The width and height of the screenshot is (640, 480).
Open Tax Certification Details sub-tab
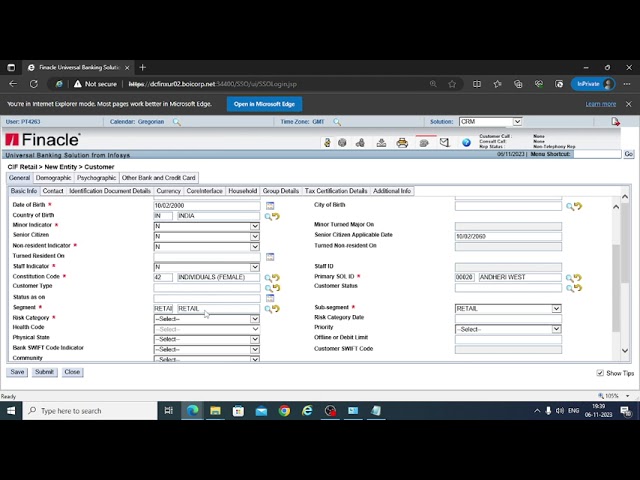click(336, 191)
